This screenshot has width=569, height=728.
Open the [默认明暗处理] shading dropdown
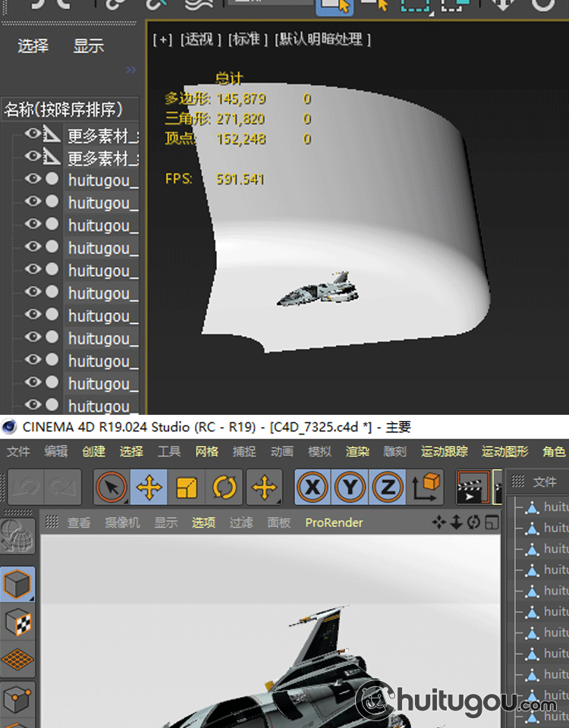pyautogui.click(x=323, y=40)
